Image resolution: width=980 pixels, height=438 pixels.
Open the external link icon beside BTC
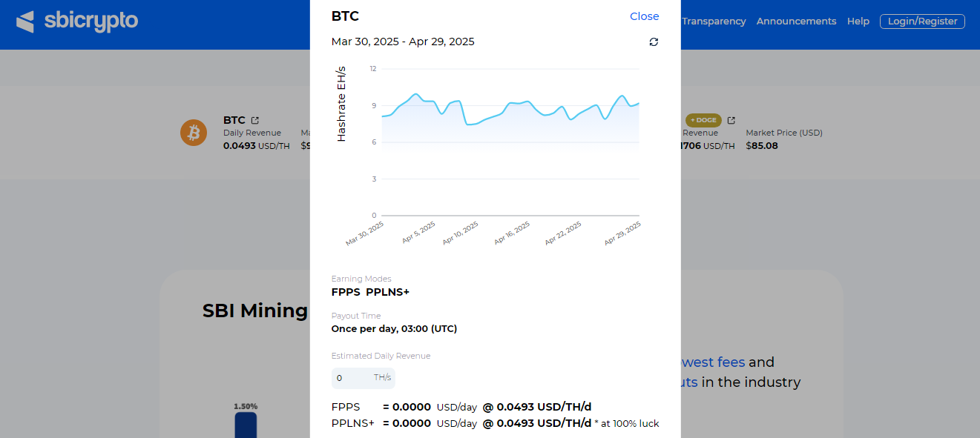(255, 120)
